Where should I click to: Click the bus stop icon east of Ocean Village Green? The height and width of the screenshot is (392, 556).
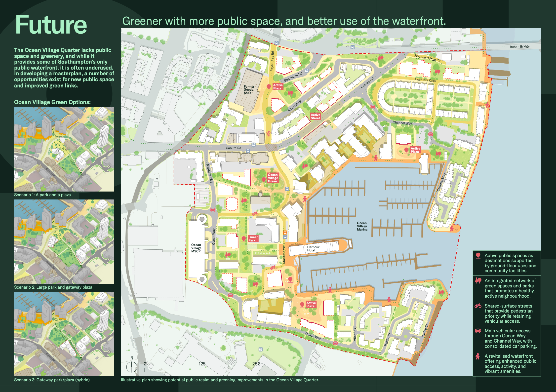(x=287, y=189)
